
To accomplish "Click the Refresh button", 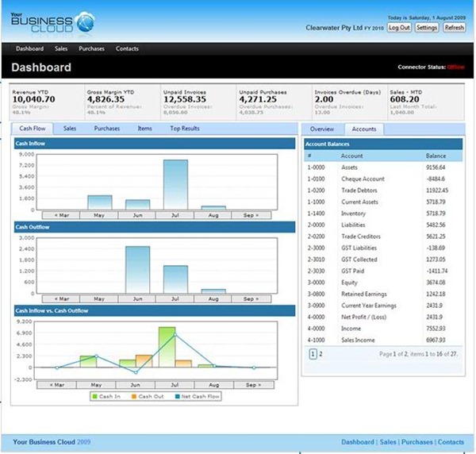I will [x=454, y=28].
